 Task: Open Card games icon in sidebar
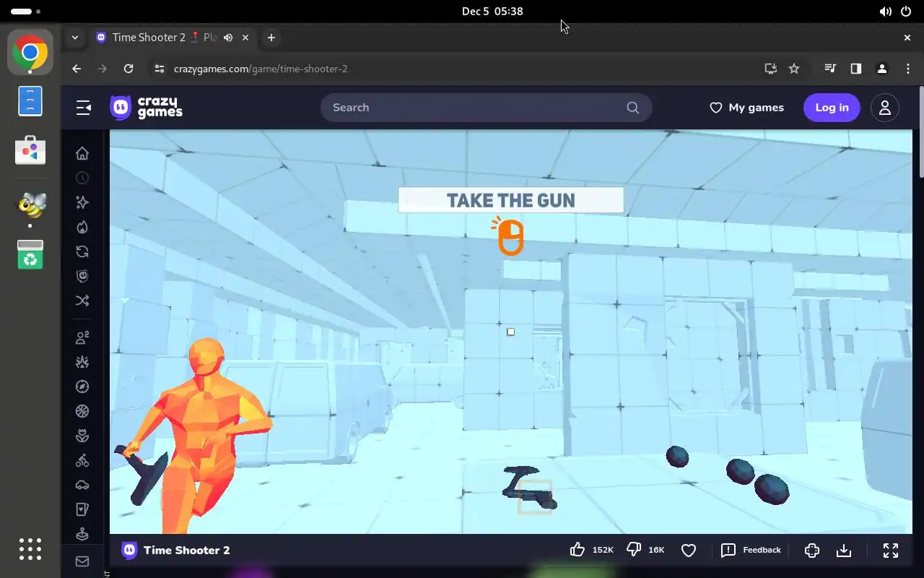(82, 509)
